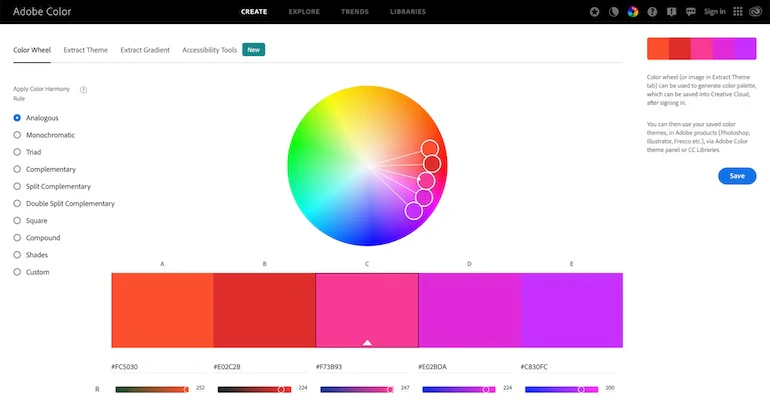Click the feedback exclamation icon
Image resolution: width=770 pixels, height=399 pixels.
tap(671, 12)
